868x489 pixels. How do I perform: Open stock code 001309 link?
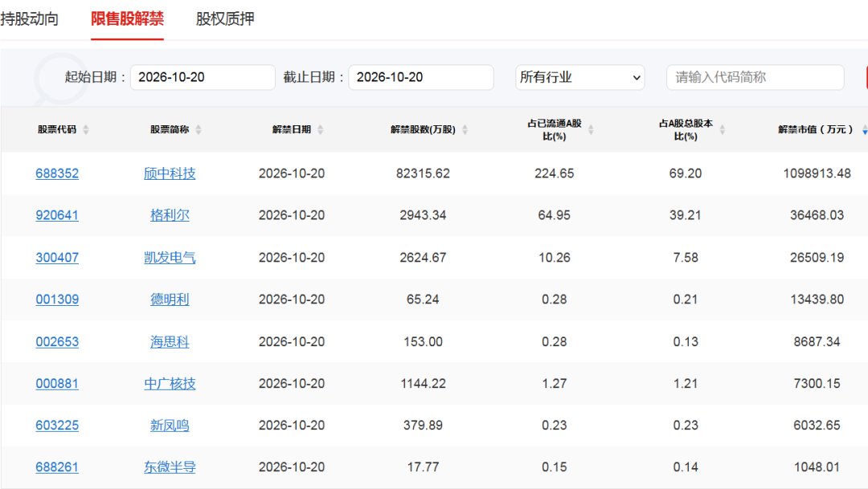pos(57,300)
